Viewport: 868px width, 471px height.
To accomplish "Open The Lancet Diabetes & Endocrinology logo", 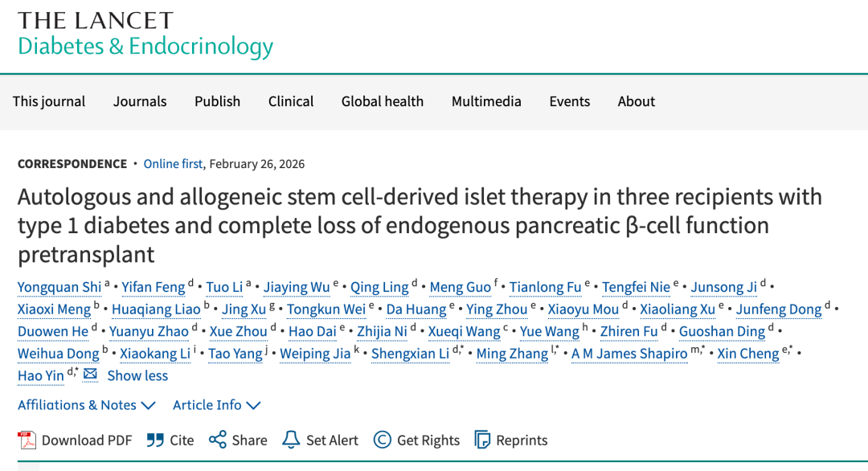I will point(145,34).
